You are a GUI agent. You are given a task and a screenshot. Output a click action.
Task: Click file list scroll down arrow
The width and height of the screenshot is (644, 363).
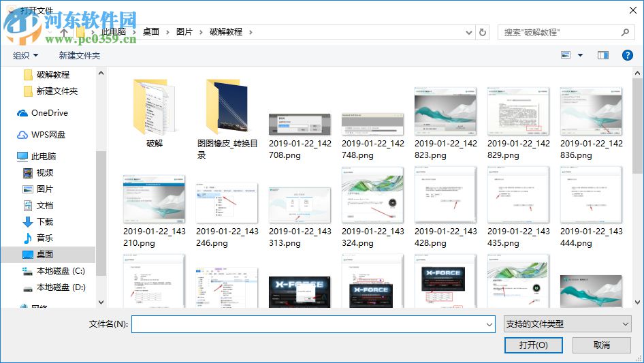(x=637, y=302)
